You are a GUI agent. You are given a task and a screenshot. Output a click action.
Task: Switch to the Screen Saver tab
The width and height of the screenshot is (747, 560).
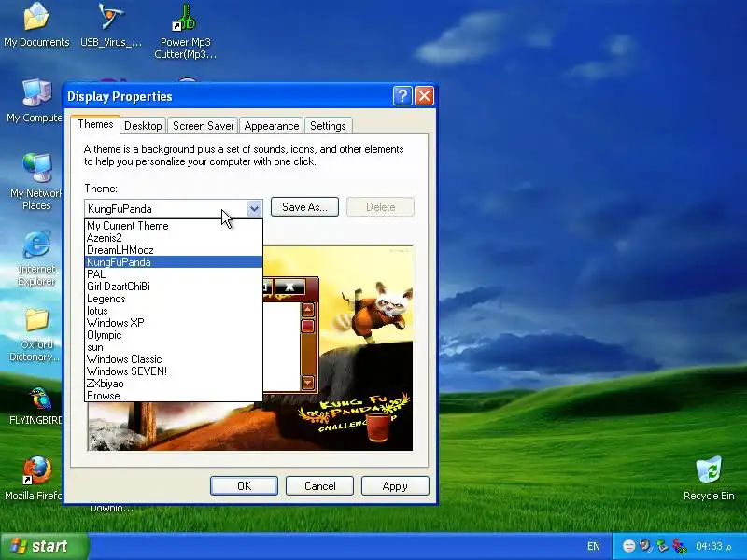(x=203, y=126)
